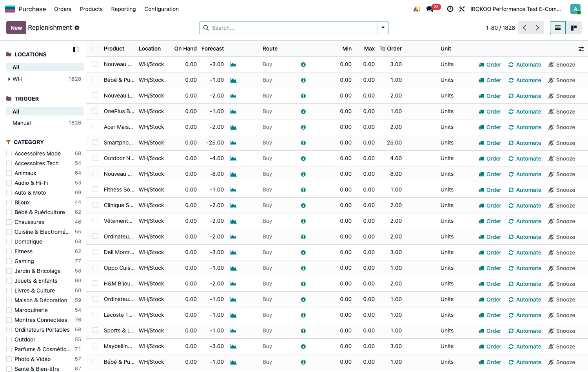Open forecast graph for OnePlus row
The image size is (588, 372).
coord(233,112)
